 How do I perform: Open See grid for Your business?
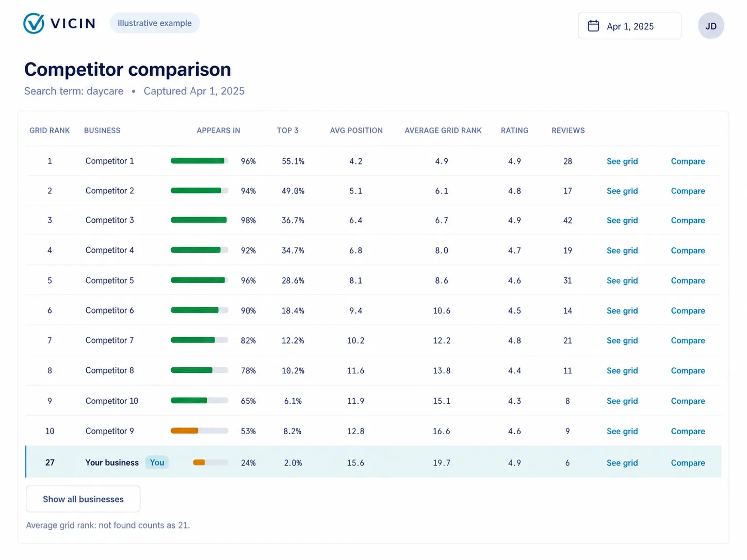[x=622, y=463]
